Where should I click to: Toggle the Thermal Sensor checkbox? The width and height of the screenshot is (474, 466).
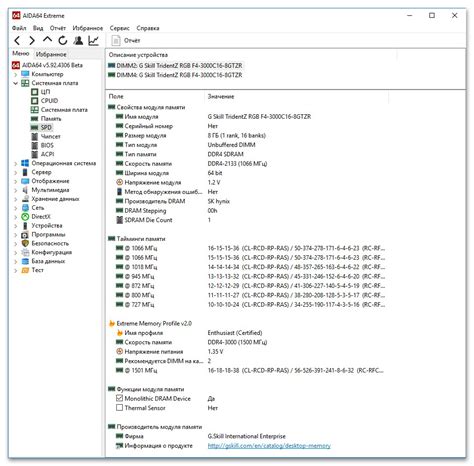pos(119,408)
